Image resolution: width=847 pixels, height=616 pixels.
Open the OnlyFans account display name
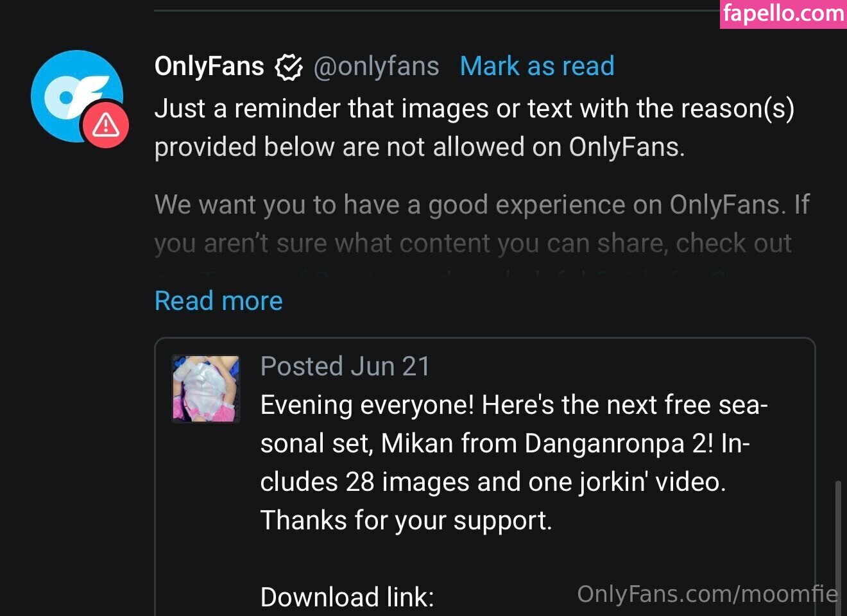tap(209, 66)
